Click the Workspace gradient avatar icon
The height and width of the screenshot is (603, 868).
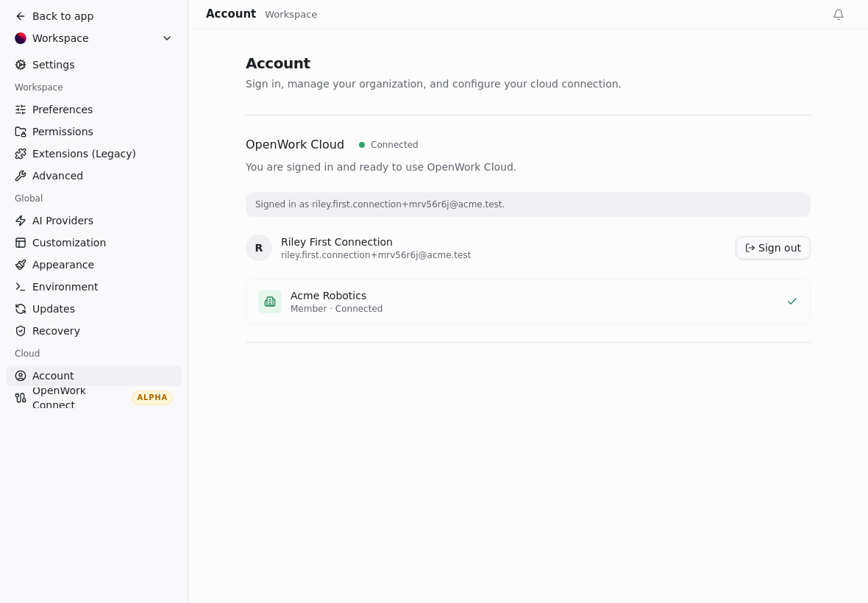pos(21,38)
